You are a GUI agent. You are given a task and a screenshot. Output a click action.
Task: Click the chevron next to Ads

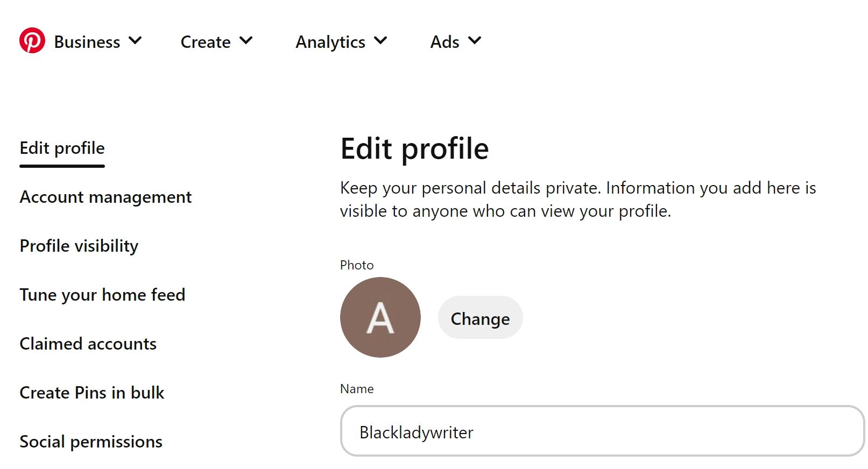coord(475,41)
